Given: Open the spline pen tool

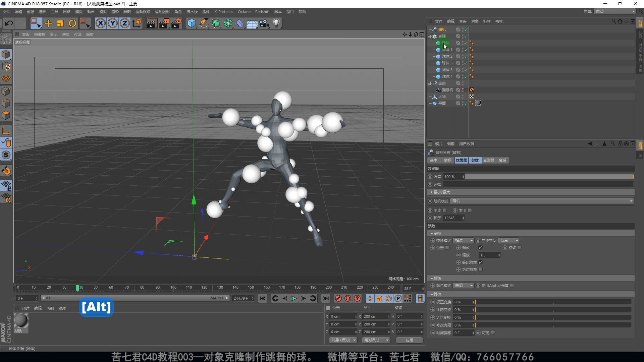Looking at the screenshot, I should (x=204, y=23).
